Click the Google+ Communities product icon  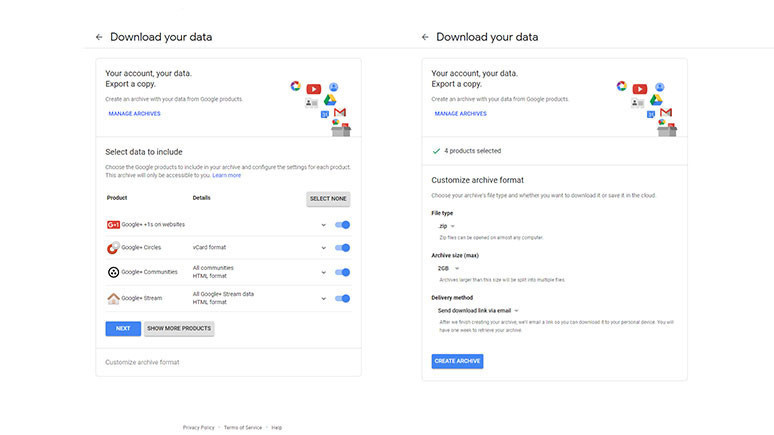point(114,272)
